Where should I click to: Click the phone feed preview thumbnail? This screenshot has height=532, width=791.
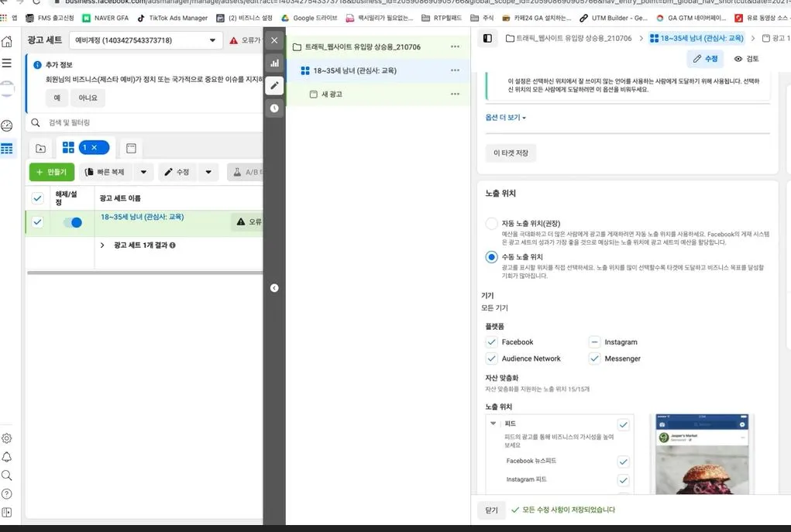(x=701, y=457)
